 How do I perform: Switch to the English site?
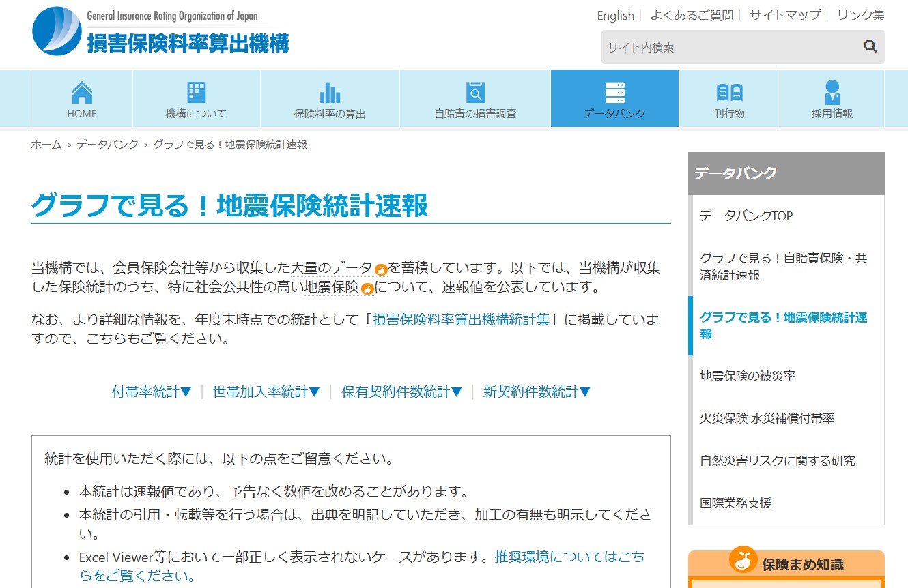[x=615, y=15]
